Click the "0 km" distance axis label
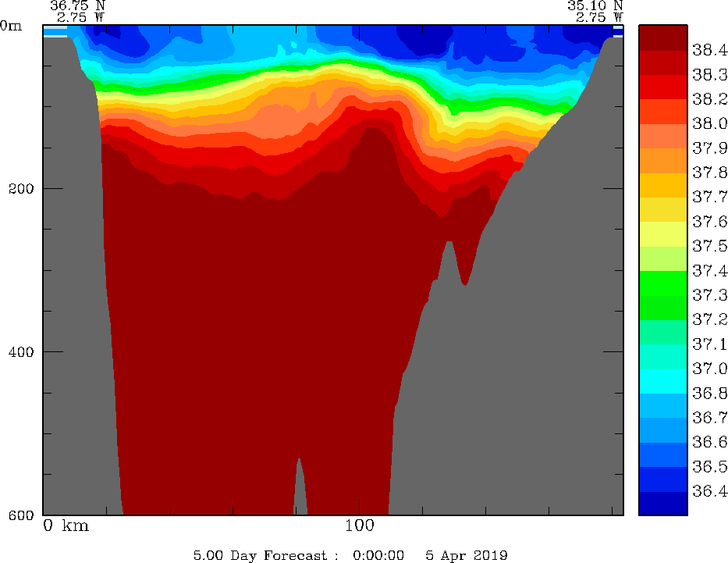 coord(66,526)
